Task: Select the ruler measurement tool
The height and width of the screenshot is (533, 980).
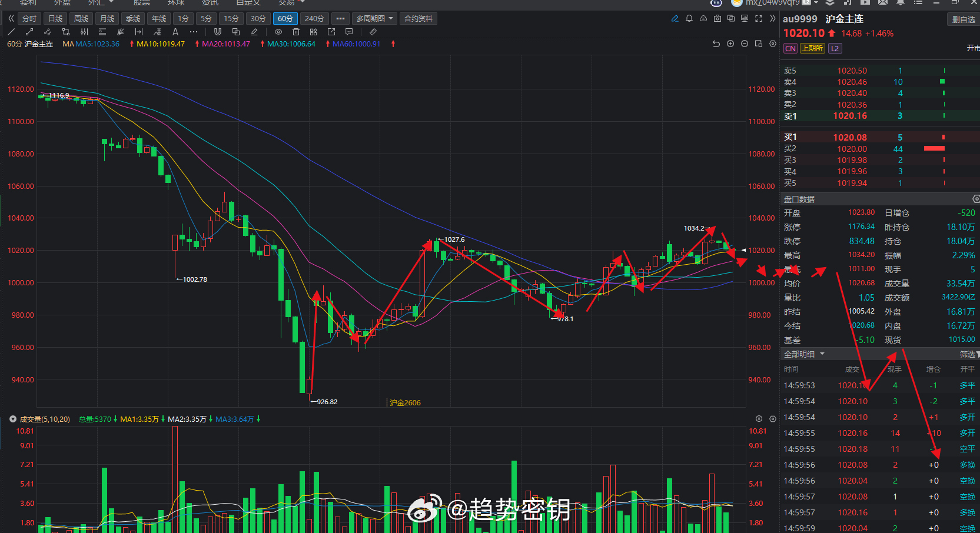Action: coord(373,32)
